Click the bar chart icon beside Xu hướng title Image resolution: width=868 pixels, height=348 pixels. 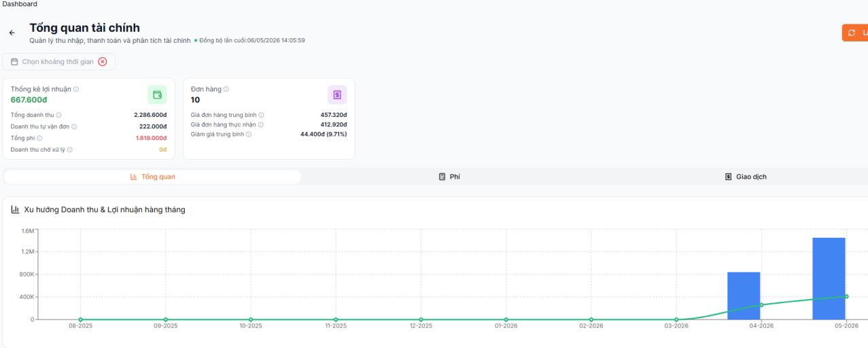pos(15,209)
